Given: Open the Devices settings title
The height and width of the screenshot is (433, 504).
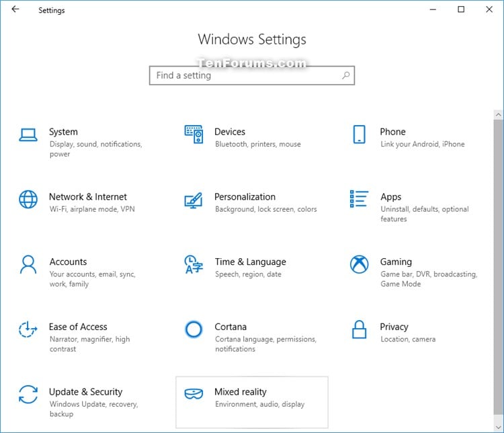Looking at the screenshot, I should pyautogui.click(x=230, y=132).
